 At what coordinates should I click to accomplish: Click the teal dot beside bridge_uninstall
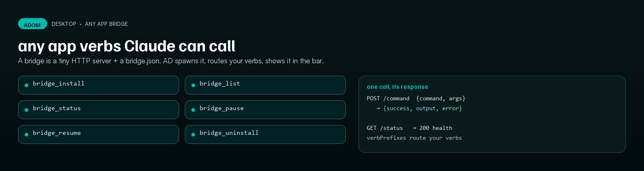tap(193, 134)
